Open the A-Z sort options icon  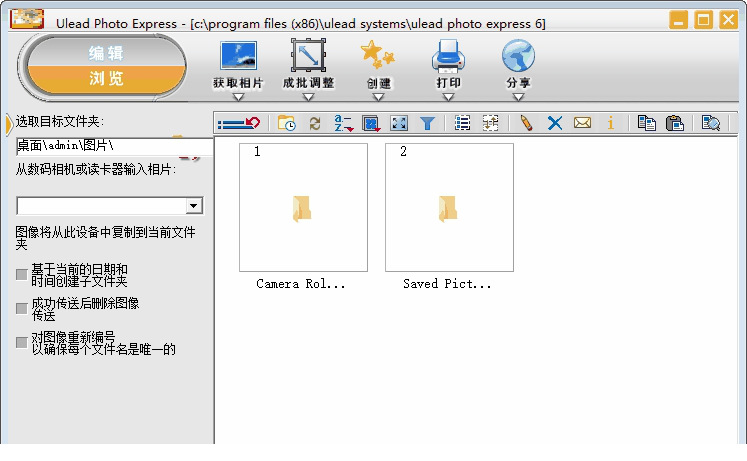pos(343,123)
